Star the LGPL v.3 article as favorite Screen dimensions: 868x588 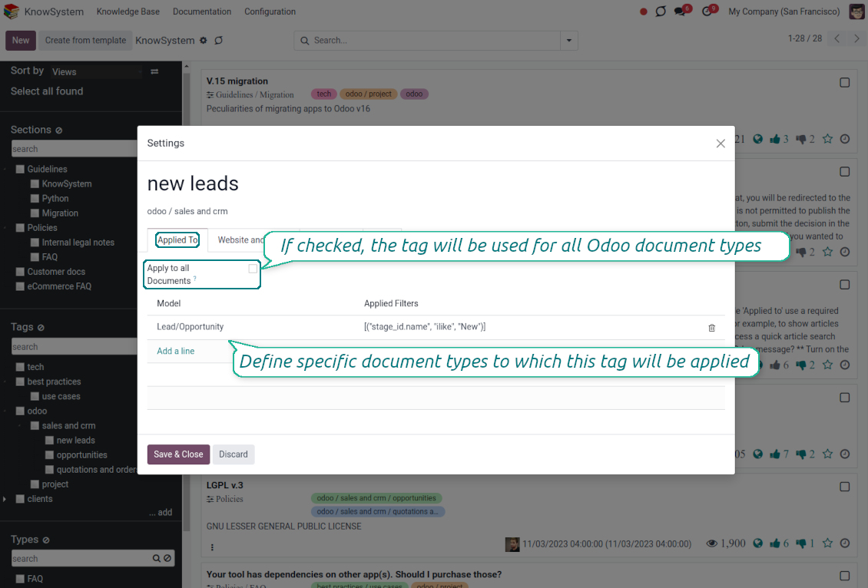827,543
